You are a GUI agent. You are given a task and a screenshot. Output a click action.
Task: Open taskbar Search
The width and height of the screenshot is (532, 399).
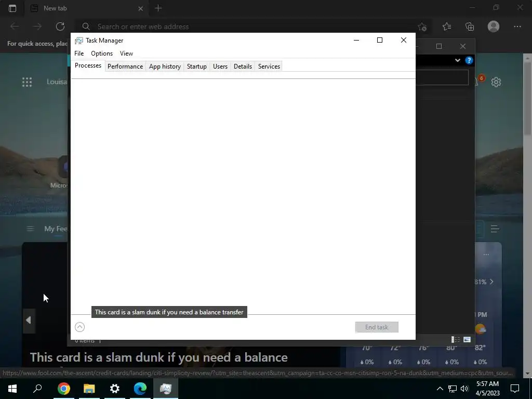37,389
